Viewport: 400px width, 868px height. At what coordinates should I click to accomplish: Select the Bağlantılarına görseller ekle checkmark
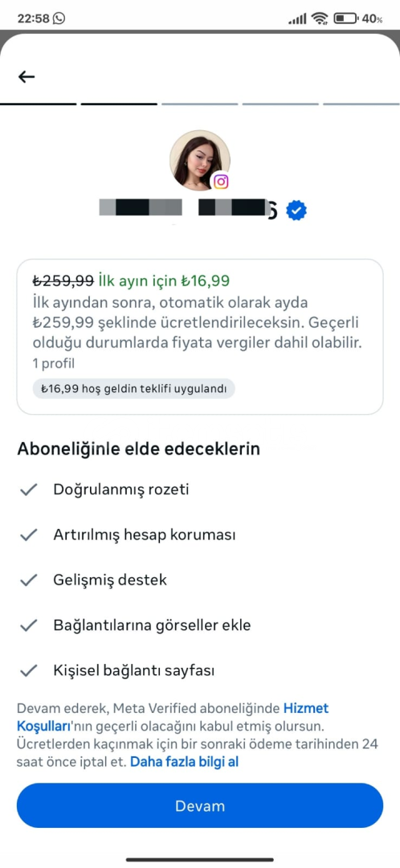coord(28,625)
